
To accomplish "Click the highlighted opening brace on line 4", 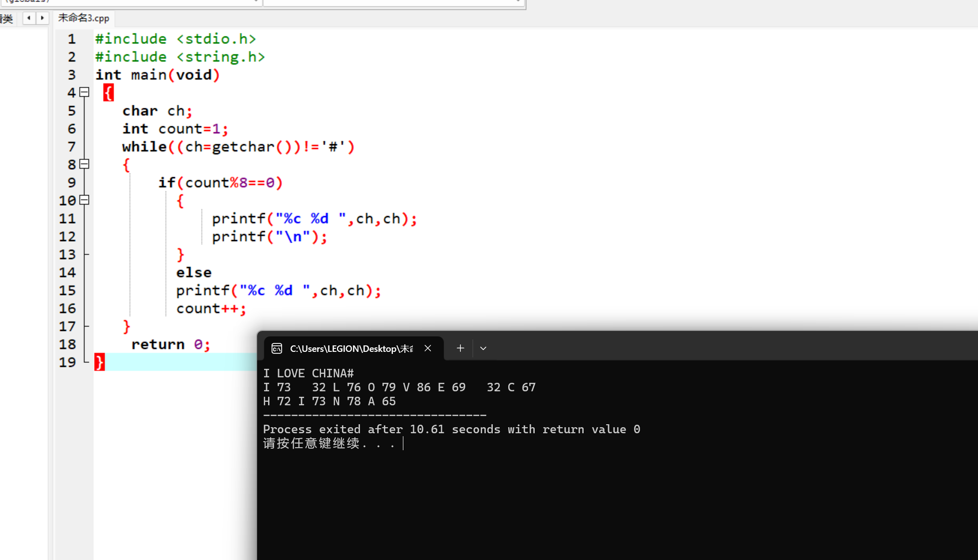I will 108,93.
